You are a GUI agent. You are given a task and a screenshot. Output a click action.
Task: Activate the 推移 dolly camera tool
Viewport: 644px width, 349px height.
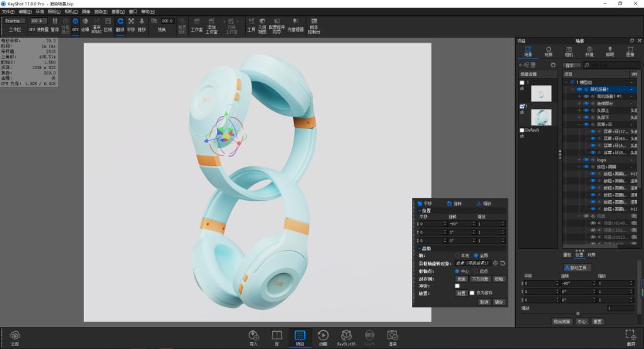pos(142,24)
